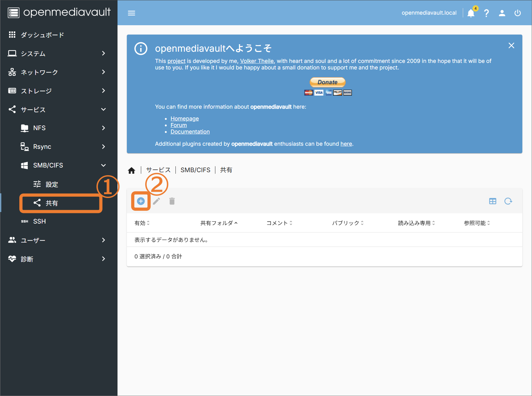Open ストレージ menu in sidebar
The height and width of the screenshot is (396, 532).
coord(59,91)
